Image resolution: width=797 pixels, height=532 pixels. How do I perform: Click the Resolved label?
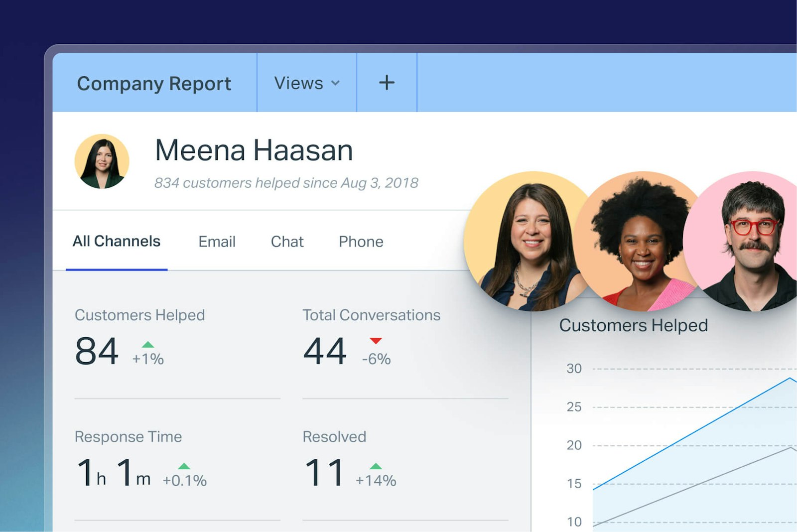tap(334, 437)
